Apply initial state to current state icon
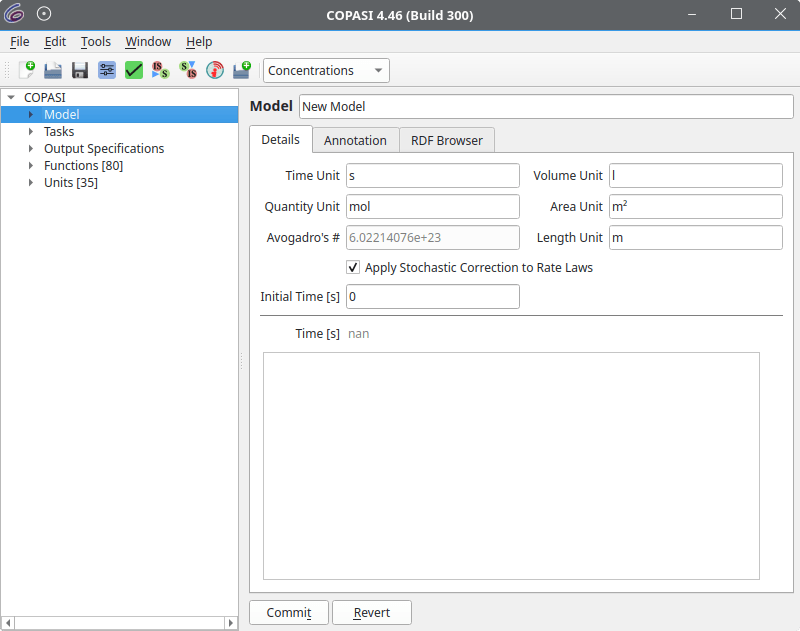The height and width of the screenshot is (631, 800). click(x=160, y=70)
